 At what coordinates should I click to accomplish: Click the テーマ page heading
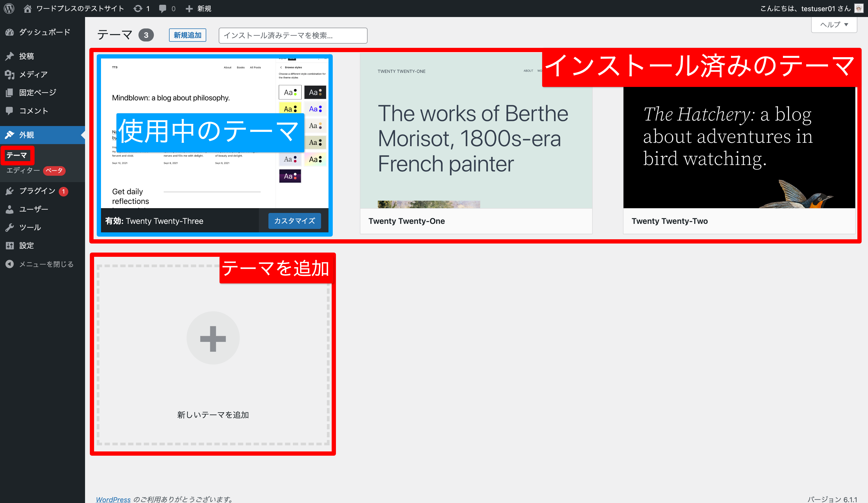coord(115,35)
